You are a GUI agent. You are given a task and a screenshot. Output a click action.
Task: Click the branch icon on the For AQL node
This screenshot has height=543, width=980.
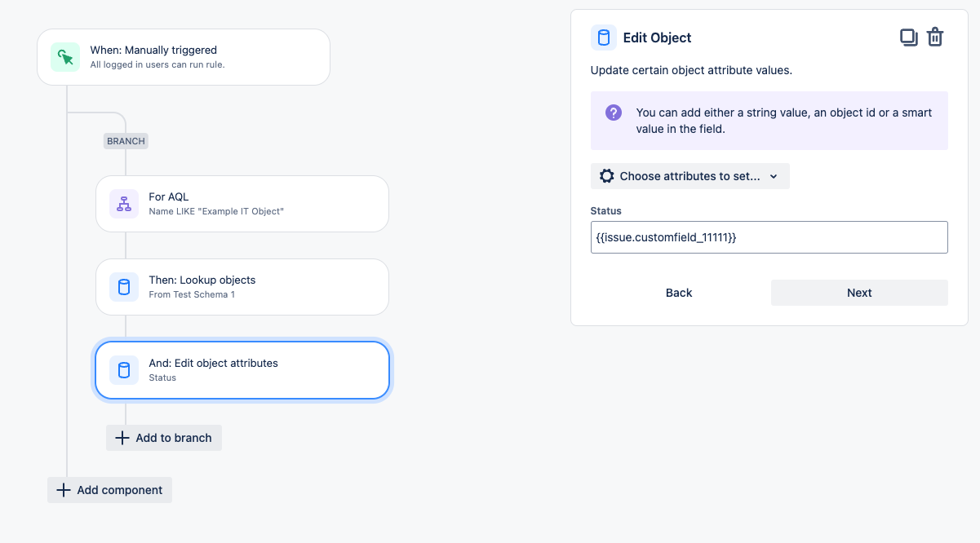[x=123, y=203]
